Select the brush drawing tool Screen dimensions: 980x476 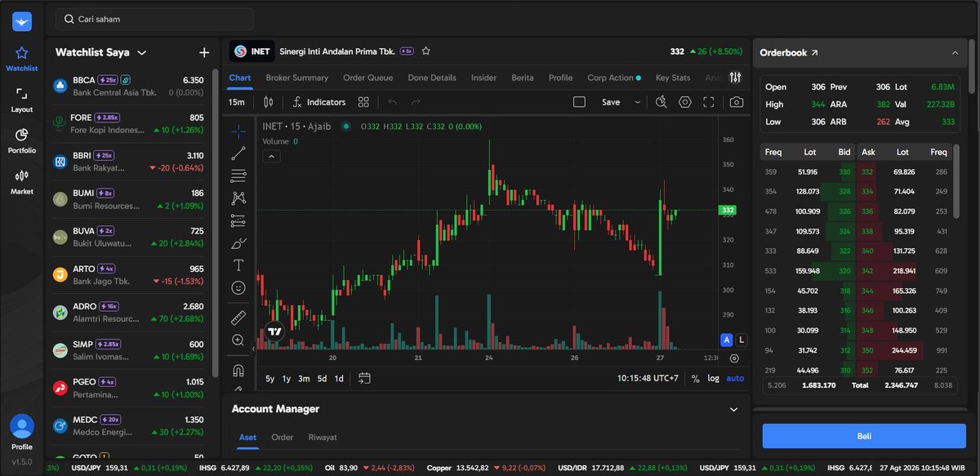click(238, 243)
